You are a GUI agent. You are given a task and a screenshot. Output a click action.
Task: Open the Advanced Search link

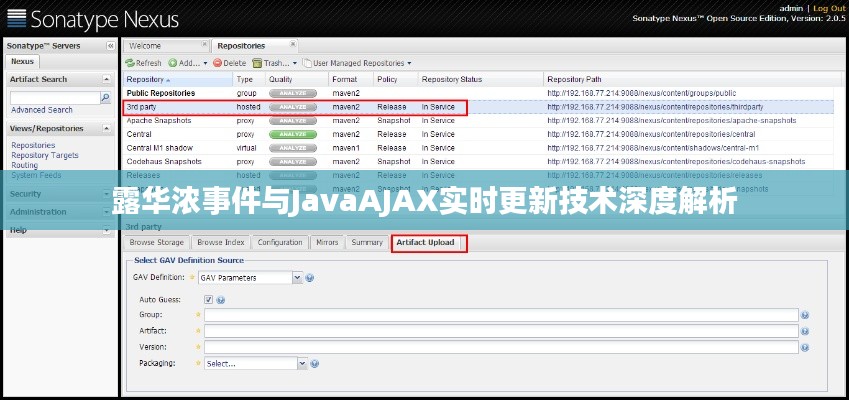tap(42, 110)
